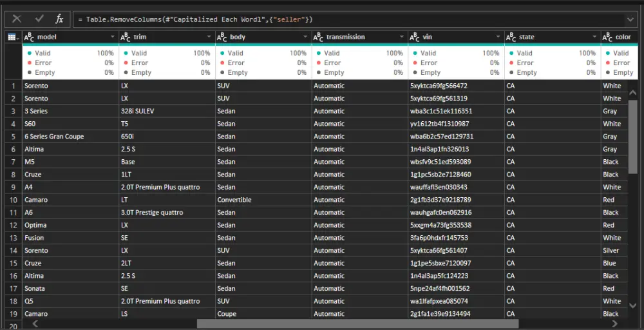Select the body column header
This screenshot has height=330, width=644.
point(263,37)
